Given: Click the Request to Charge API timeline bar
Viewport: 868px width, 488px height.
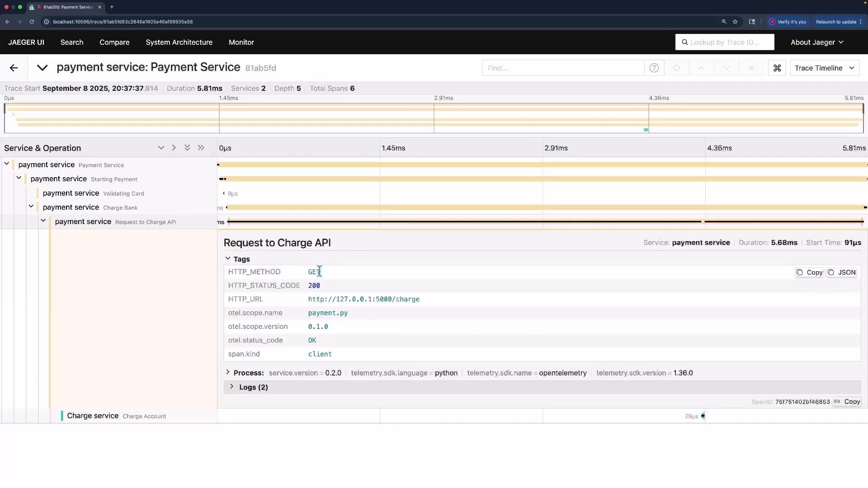Looking at the screenshot, I should tap(546, 222).
